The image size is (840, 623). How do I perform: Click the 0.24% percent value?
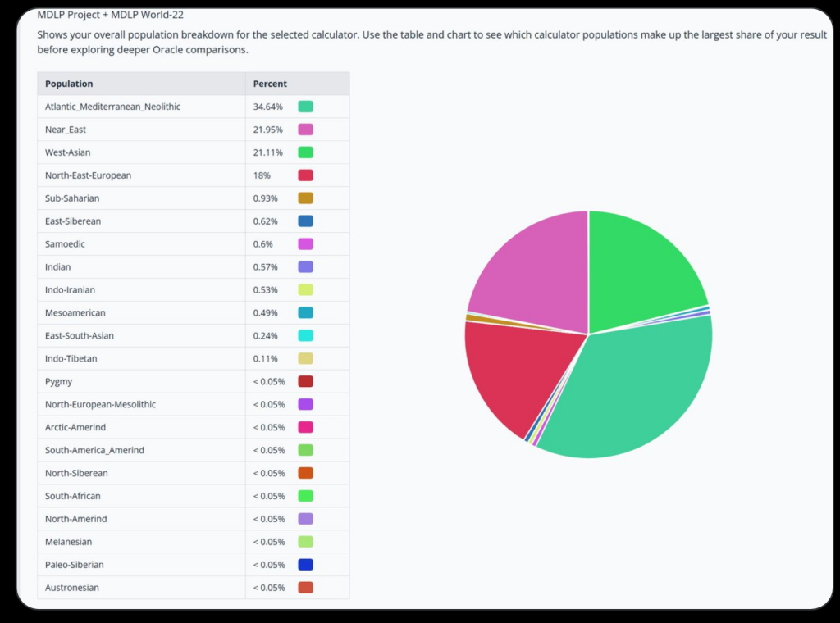click(265, 335)
